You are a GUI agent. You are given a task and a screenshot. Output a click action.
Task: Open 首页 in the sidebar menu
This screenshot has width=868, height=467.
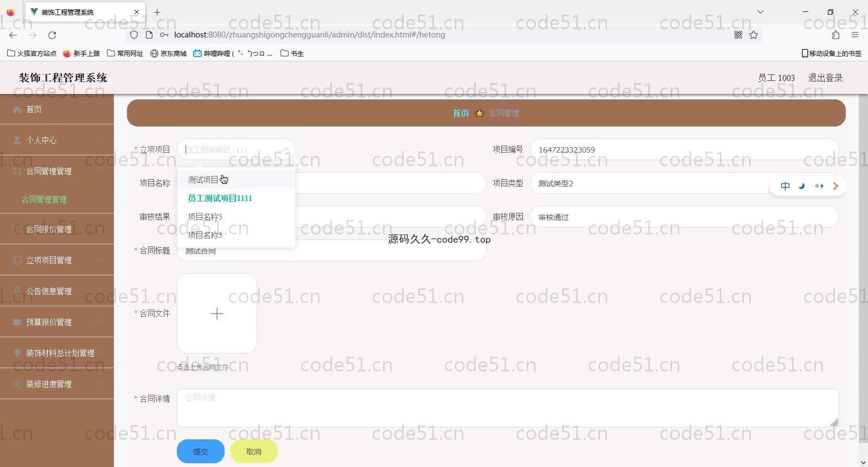[x=57, y=109]
